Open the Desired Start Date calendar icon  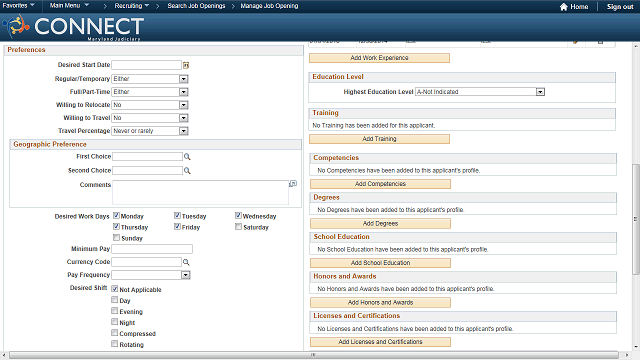pyautogui.click(x=186, y=65)
